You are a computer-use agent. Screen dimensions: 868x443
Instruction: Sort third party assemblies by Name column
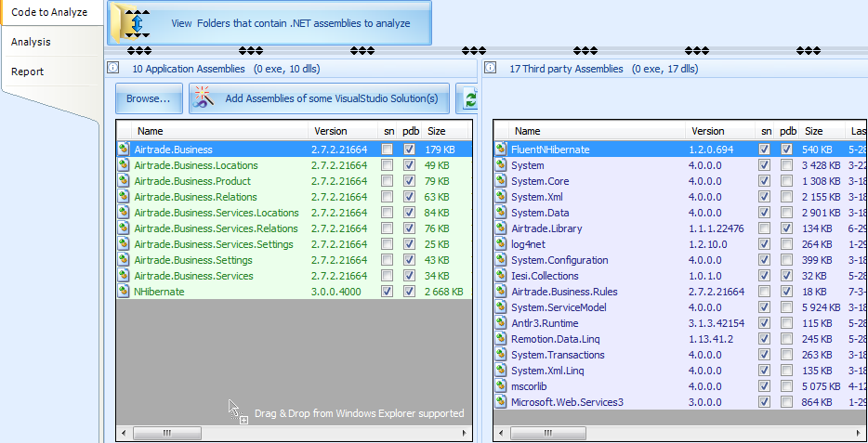(x=598, y=131)
